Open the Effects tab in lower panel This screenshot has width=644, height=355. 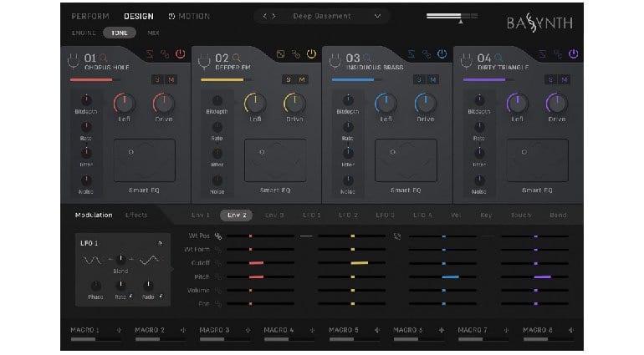(136, 215)
